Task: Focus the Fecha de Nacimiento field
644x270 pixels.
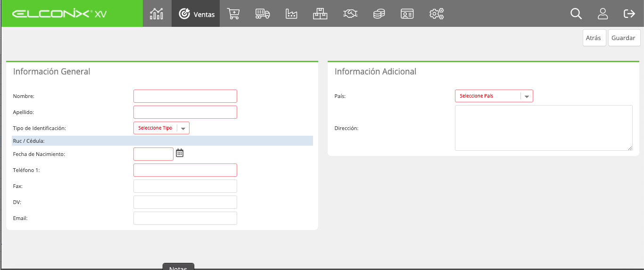Action: [x=153, y=154]
